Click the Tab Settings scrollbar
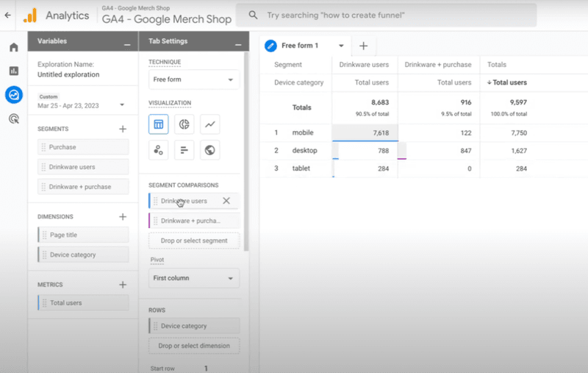 click(246, 152)
